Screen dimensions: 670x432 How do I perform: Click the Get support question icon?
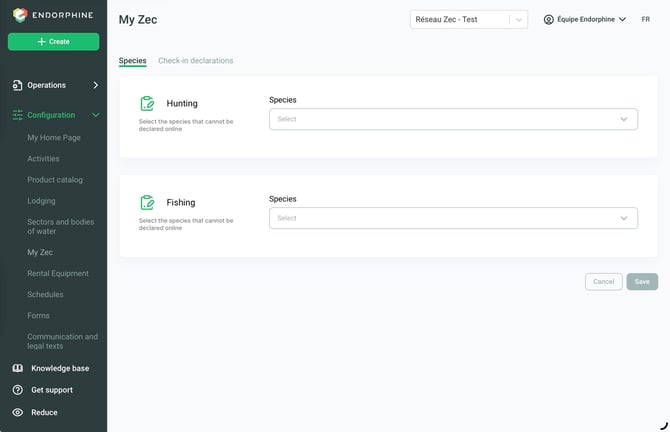(x=18, y=390)
